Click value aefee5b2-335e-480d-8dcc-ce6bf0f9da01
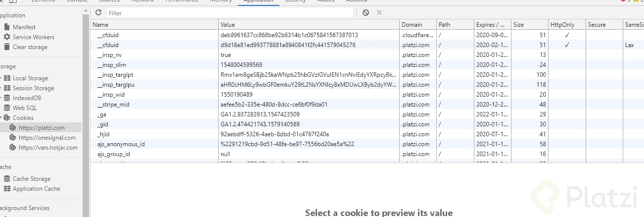644x217 pixels. coord(274,105)
